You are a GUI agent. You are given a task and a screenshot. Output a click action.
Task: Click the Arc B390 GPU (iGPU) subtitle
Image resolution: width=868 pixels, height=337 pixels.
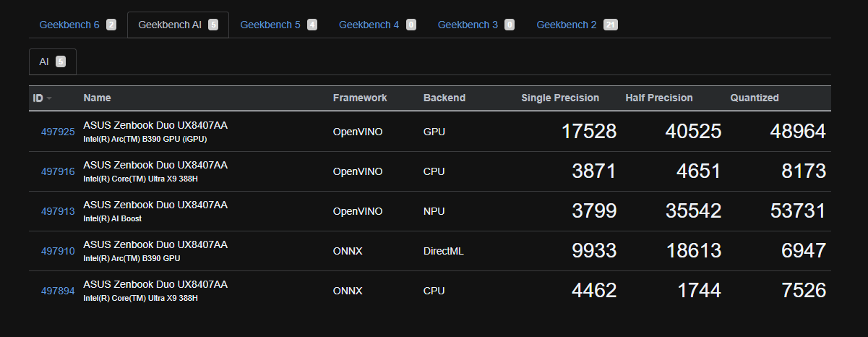145,139
